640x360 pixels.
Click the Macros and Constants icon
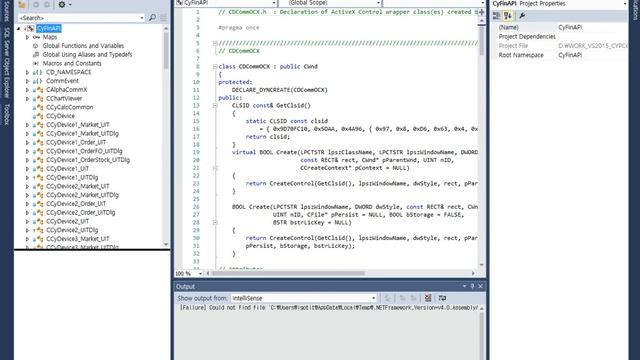click(36, 63)
